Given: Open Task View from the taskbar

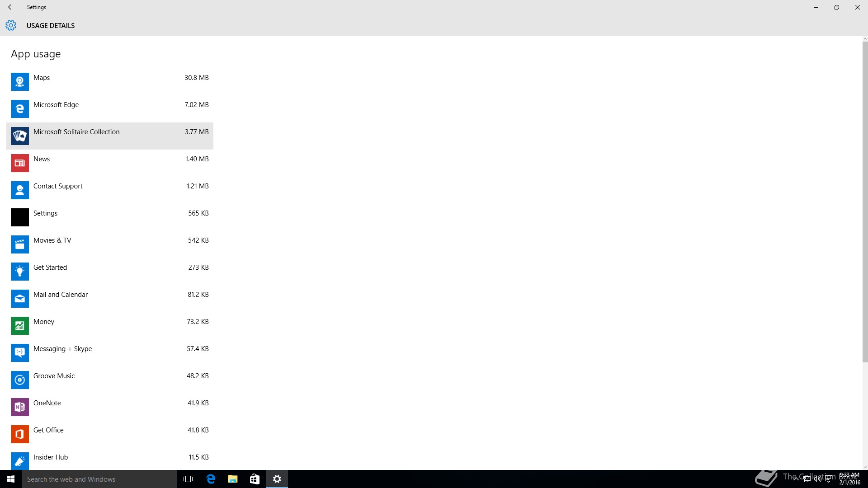Looking at the screenshot, I should pyautogui.click(x=188, y=479).
